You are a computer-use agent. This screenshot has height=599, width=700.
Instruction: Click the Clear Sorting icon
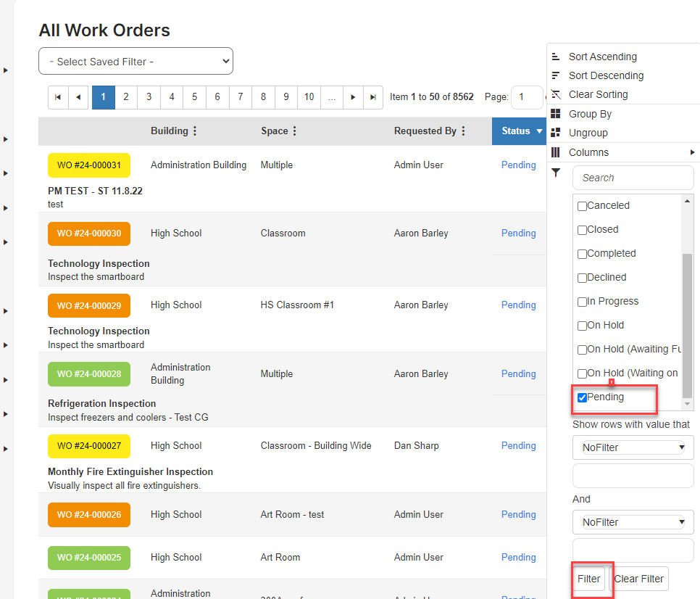coord(555,94)
